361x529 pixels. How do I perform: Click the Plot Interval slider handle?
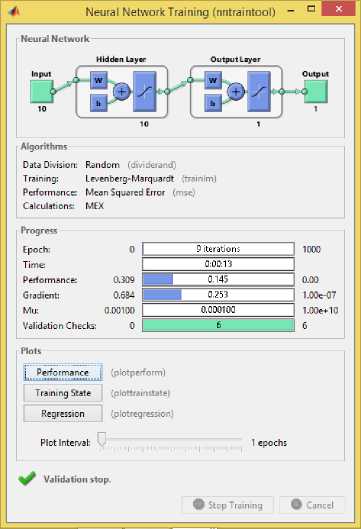[x=102, y=439]
